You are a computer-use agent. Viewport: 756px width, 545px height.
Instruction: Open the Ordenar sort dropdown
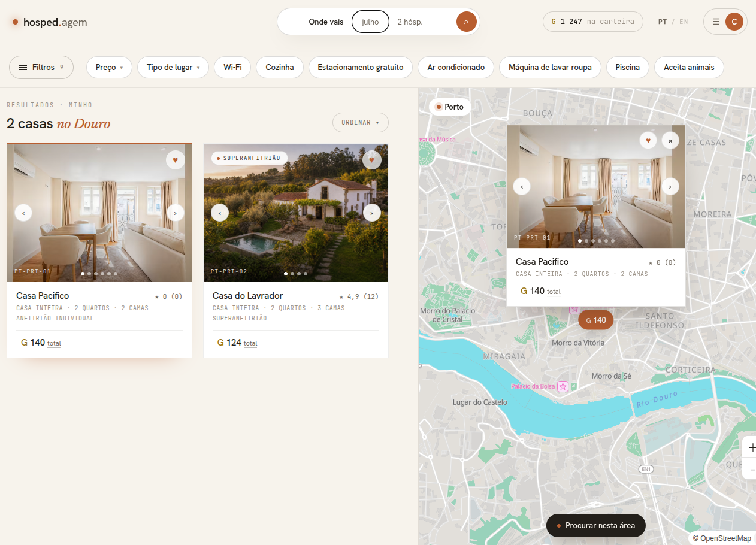[x=361, y=122]
